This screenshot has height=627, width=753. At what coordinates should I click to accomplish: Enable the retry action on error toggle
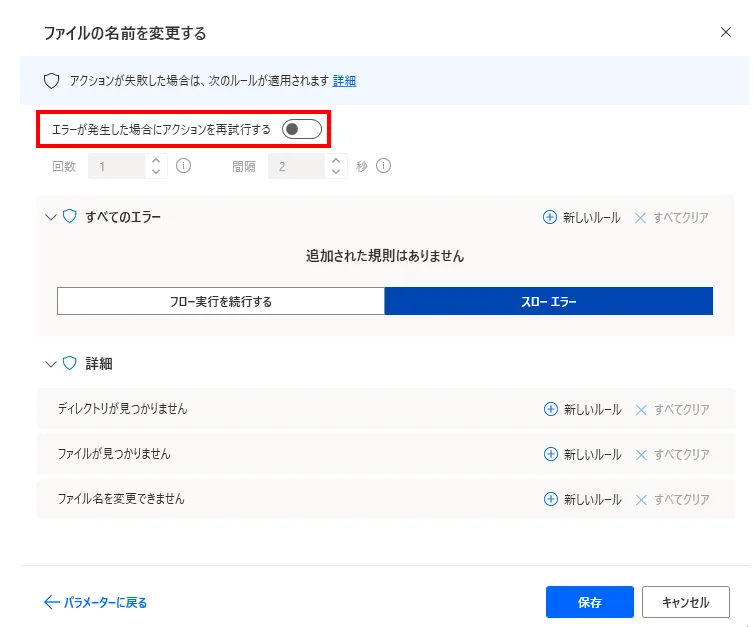(301, 129)
